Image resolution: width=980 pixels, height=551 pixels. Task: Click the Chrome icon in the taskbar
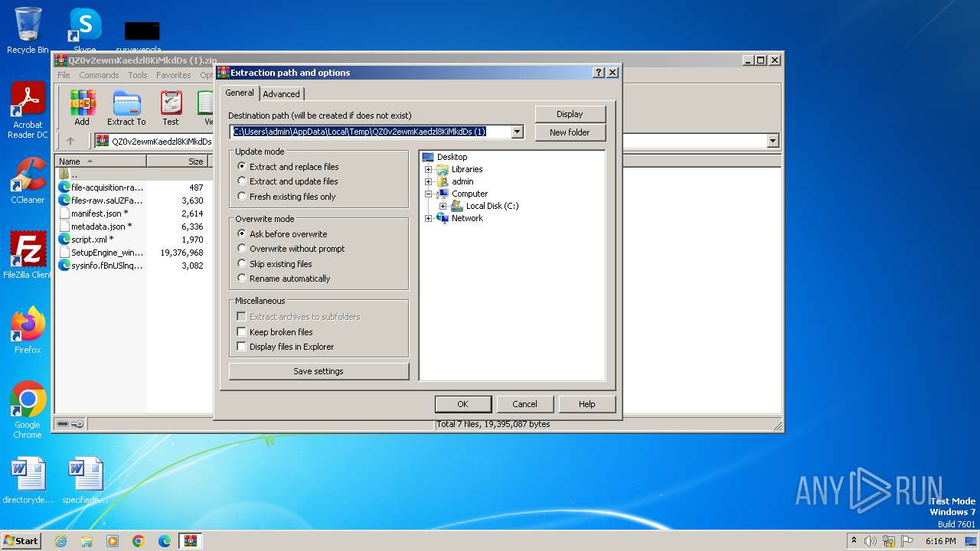[x=139, y=541]
